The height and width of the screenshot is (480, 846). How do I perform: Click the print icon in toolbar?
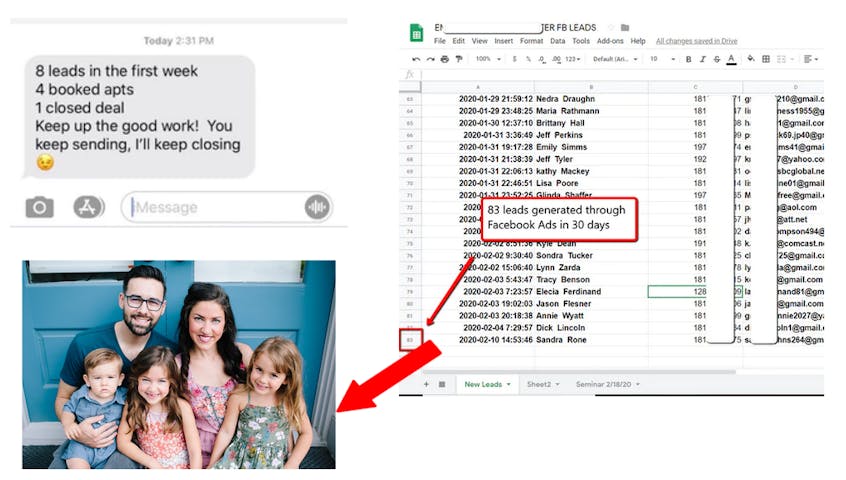click(x=443, y=60)
